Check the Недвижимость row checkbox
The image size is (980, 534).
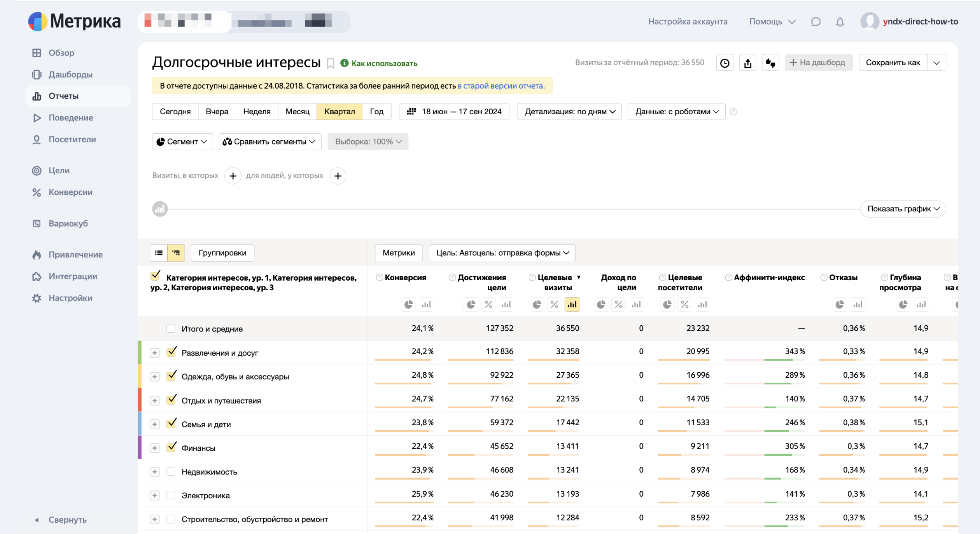click(171, 471)
